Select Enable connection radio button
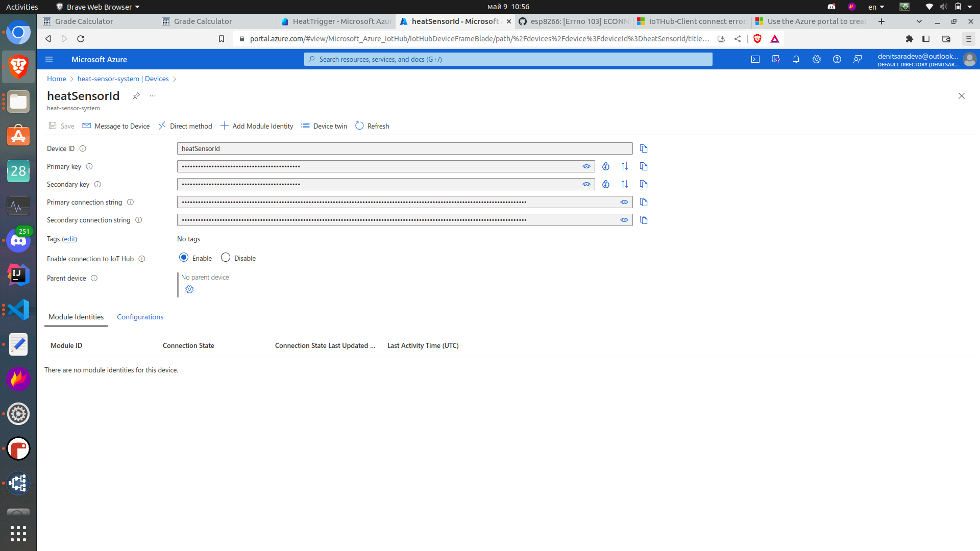Viewport: 980px width, 551px height. click(184, 258)
